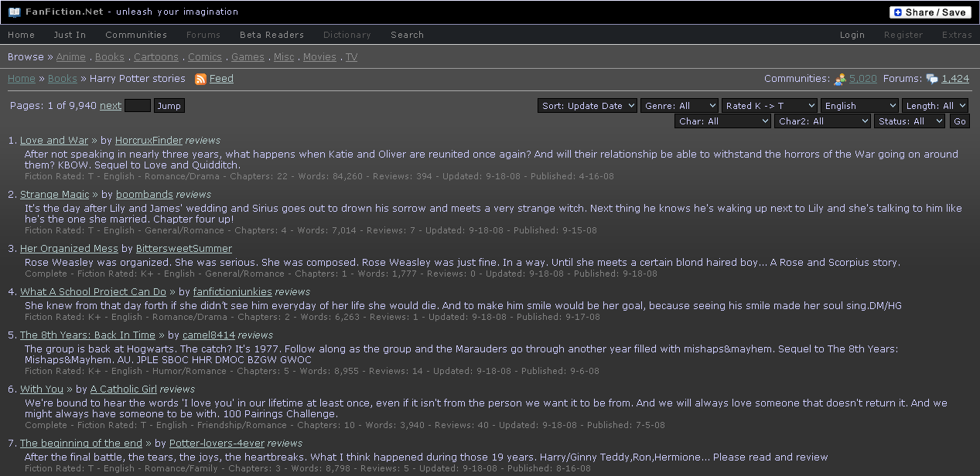Open the 5,020 communities count link
The height and width of the screenshot is (476, 980).
pos(863,79)
